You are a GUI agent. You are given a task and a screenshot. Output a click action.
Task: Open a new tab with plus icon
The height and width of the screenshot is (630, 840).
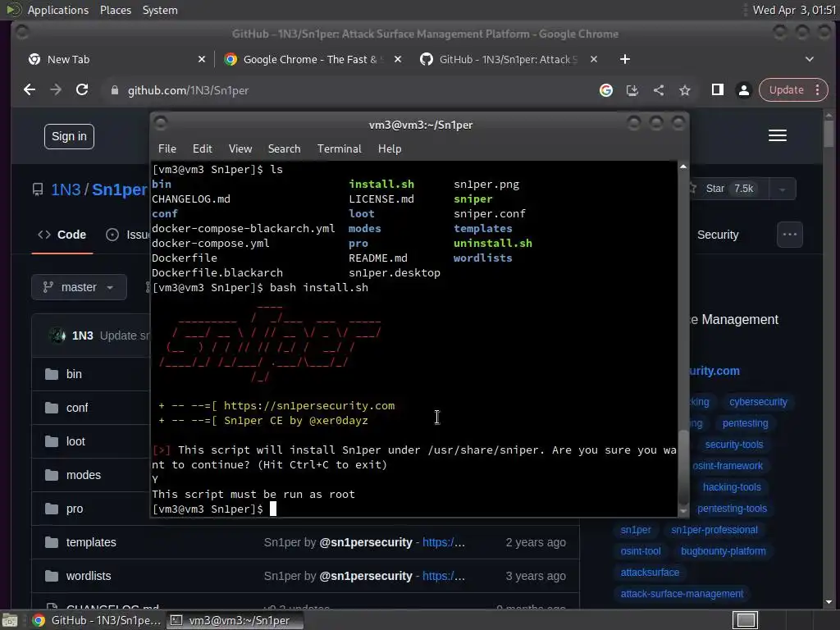624,59
